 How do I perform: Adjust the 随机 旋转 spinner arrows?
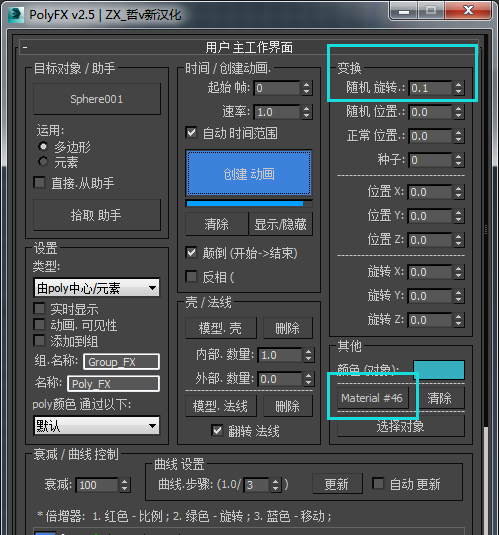pyautogui.click(x=458, y=88)
